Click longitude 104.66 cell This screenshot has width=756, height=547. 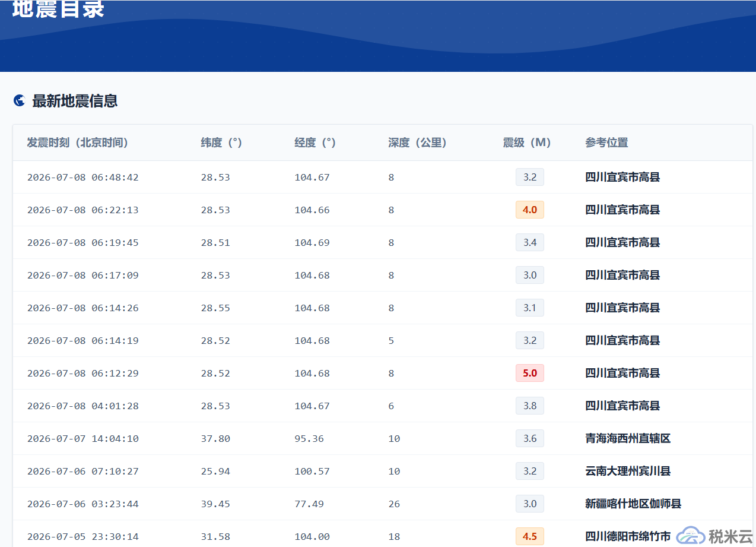[312, 210]
